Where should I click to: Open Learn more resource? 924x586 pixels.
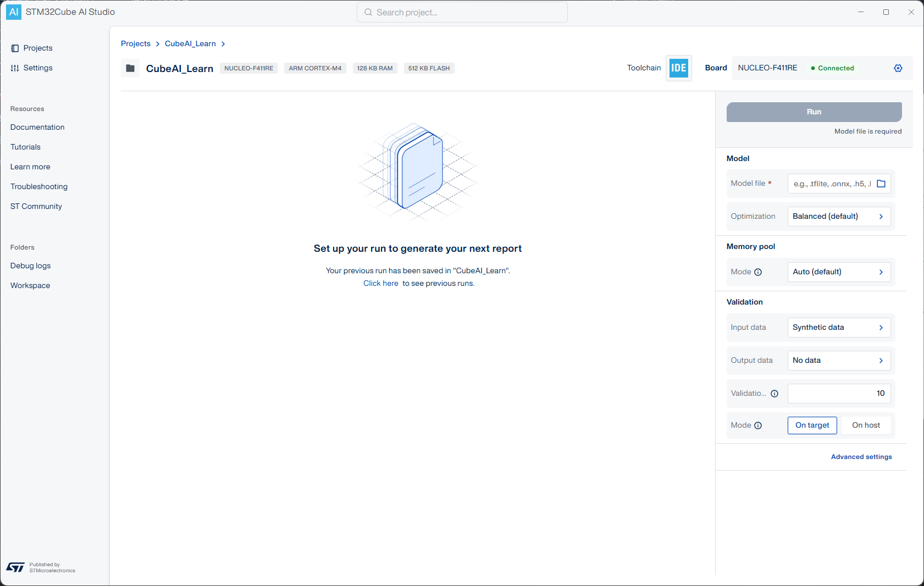coord(30,167)
